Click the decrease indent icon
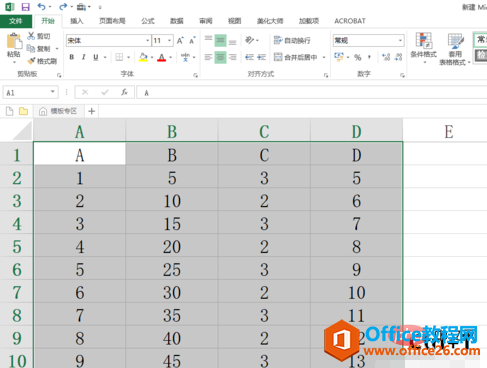Screen dimensions: 487x368 coord(249,57)
